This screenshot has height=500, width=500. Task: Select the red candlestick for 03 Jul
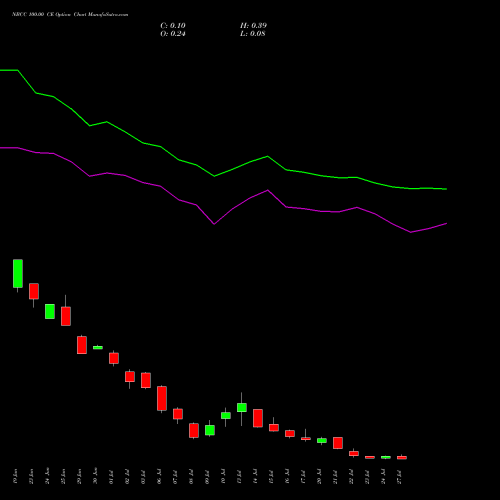146,380
